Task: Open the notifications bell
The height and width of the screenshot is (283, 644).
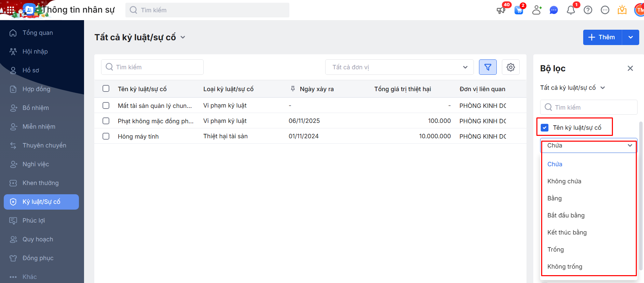Action: click(571, 10)
